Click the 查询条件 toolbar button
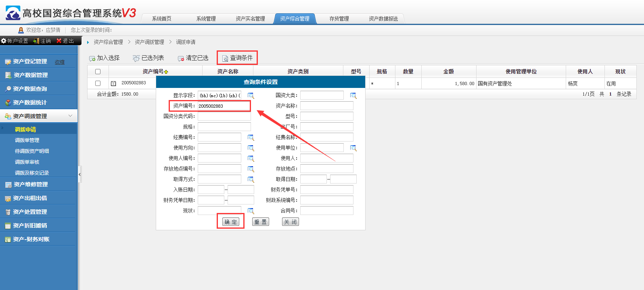Screen dimensions: 644x290 click(237, 58)
